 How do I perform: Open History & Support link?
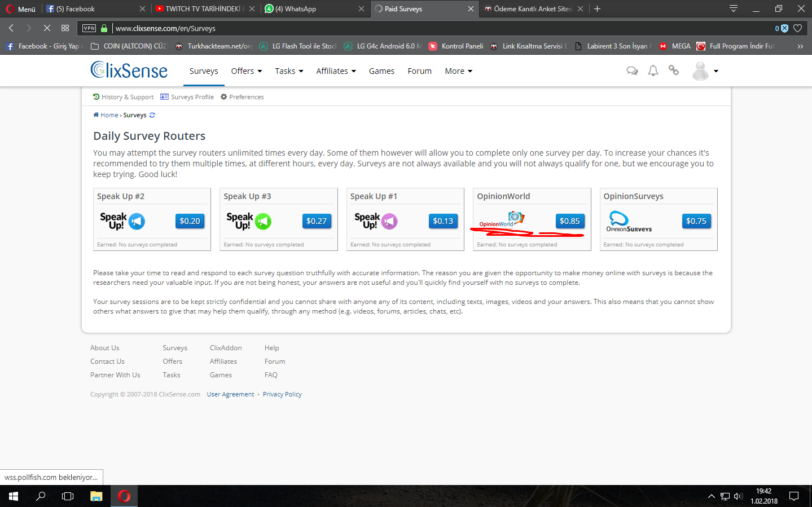[x=124, y=97]
